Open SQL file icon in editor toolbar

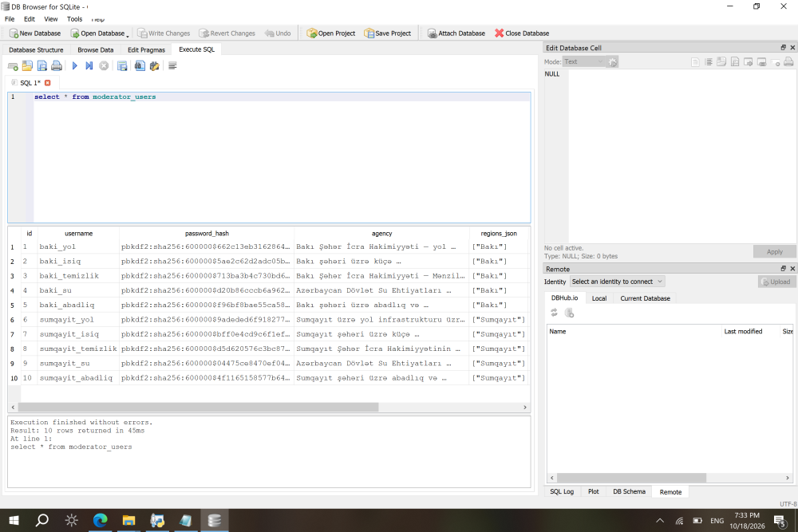(x=27, y=66)
